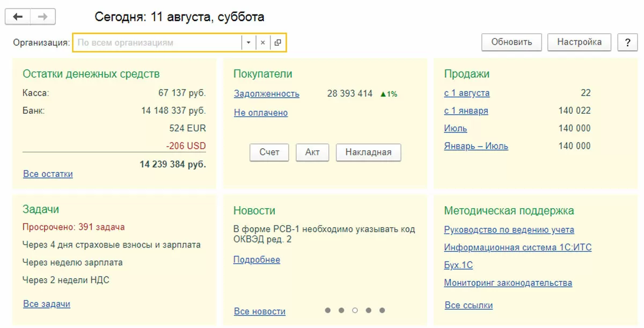Select the first news pagination dot
The height and width of the screenshot is (328, 644).
tap(327, 310)
